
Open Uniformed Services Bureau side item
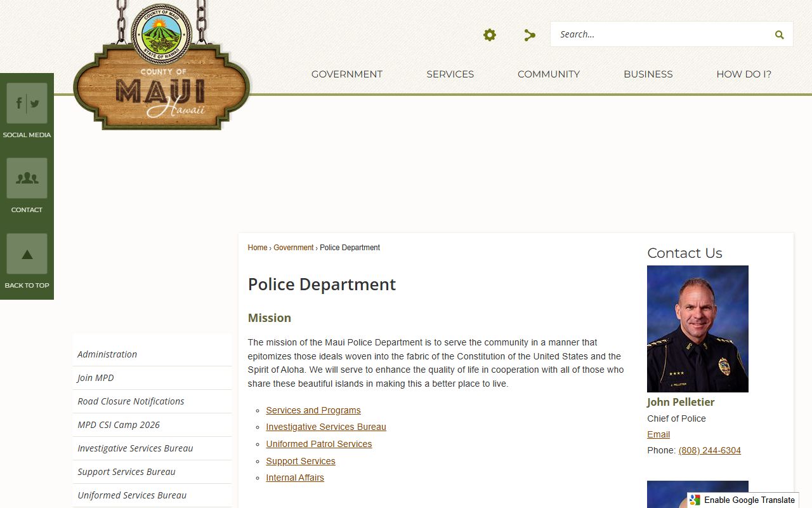coord(152,495)
